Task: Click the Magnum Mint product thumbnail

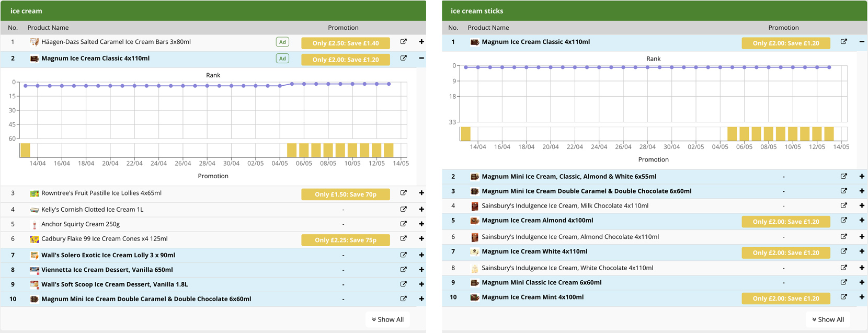Action: pos(474,297)
